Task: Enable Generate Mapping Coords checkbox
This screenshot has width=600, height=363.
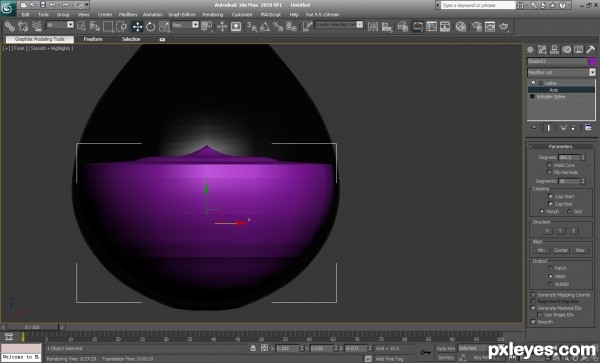Action: click(x=533, y=295)
